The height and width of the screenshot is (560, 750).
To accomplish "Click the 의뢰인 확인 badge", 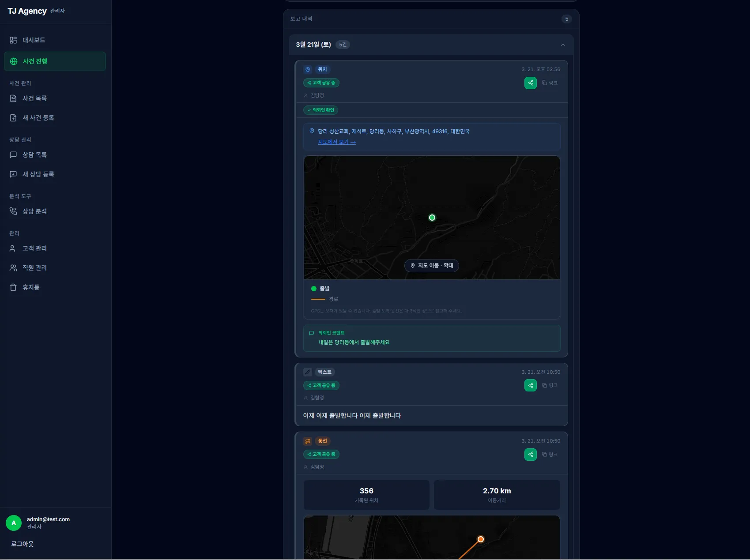I will (321, 110).
